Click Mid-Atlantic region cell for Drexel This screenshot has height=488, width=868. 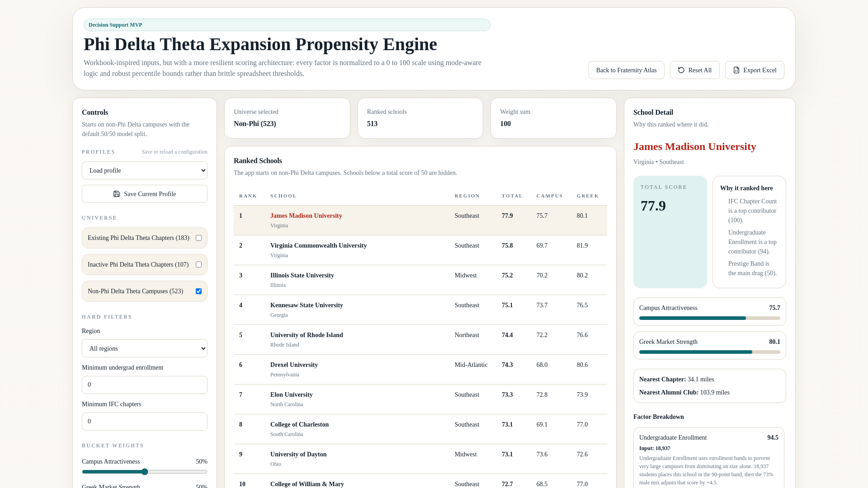point(471,365)
